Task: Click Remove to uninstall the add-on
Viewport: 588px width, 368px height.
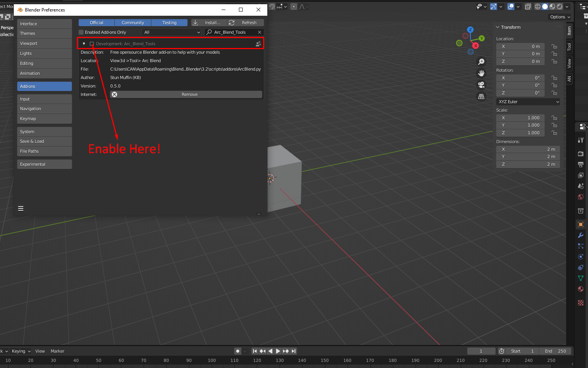Action: [x=189, y=94]
